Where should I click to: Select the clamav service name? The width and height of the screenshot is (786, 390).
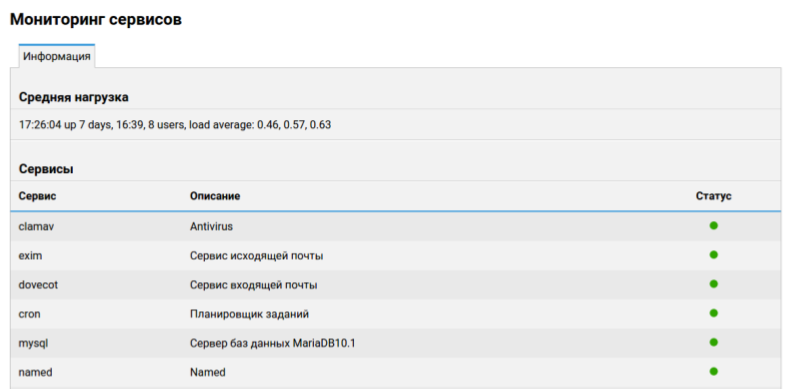click(x=36, y=227)
